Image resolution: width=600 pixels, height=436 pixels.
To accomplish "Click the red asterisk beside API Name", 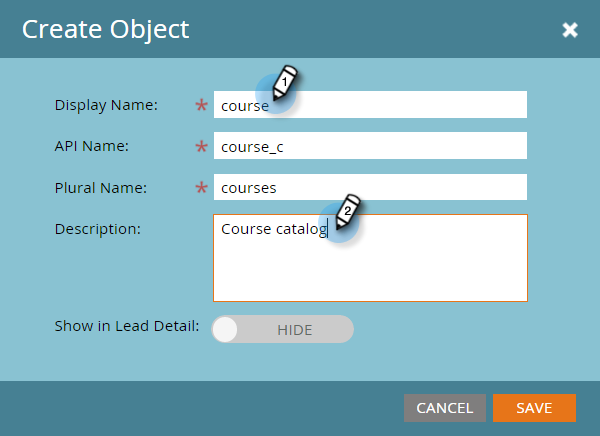I will 202,147.
